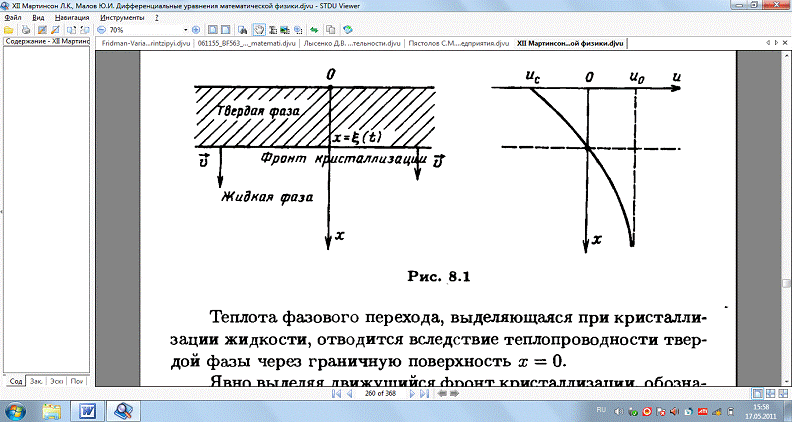Click the Zoom out minus button
This screenshot has height=422, width=792.
pos(101,30)
